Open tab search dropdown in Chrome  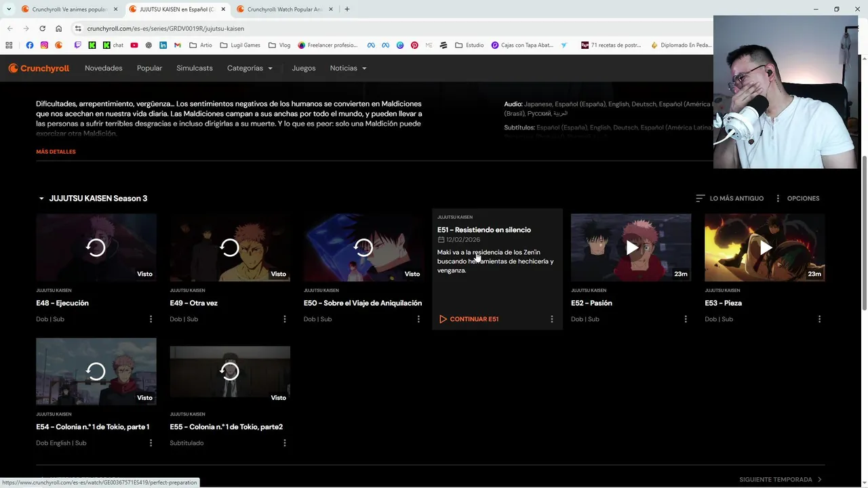click(8, 9)
